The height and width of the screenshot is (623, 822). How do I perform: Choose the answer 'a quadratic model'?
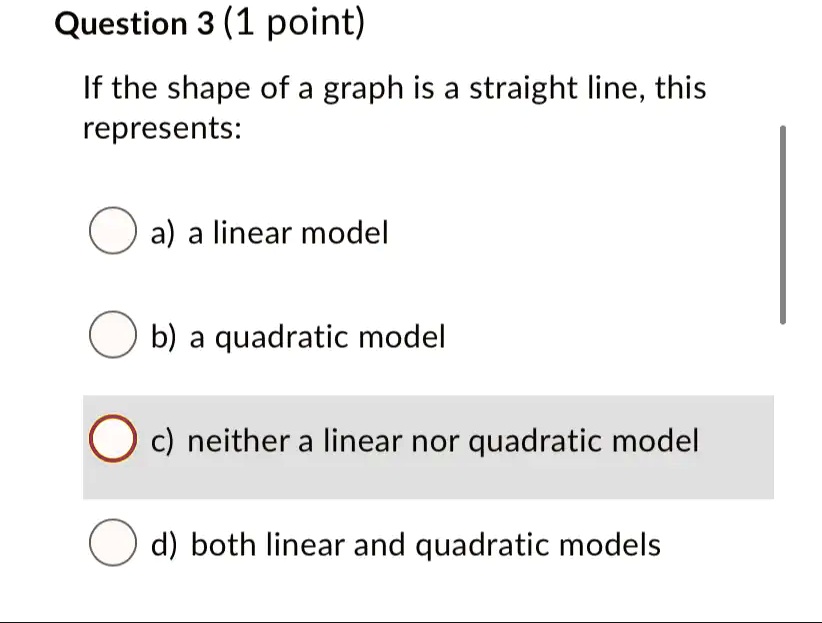coord(297,337)
